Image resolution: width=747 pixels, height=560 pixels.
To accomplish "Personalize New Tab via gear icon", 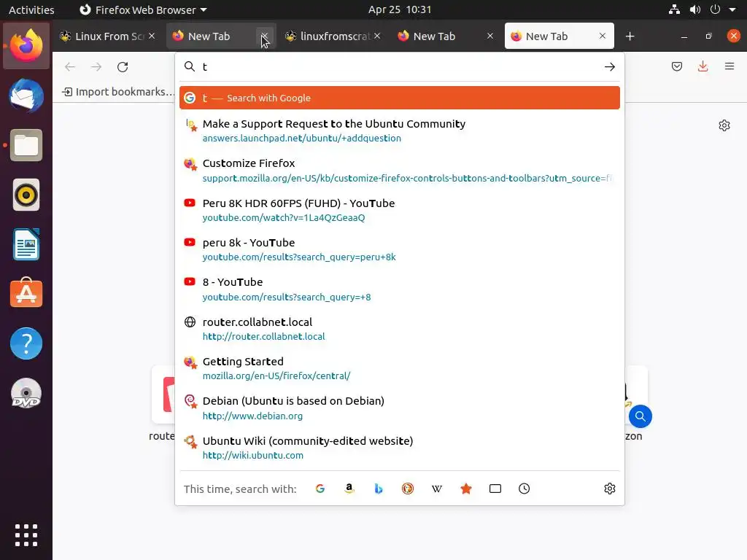I will click(x=724, y=125).
